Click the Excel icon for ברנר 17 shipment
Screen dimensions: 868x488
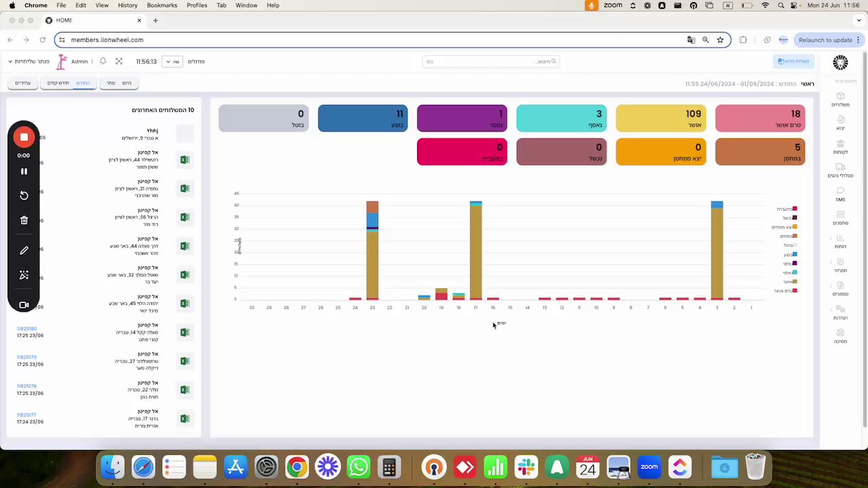(184, 418)
